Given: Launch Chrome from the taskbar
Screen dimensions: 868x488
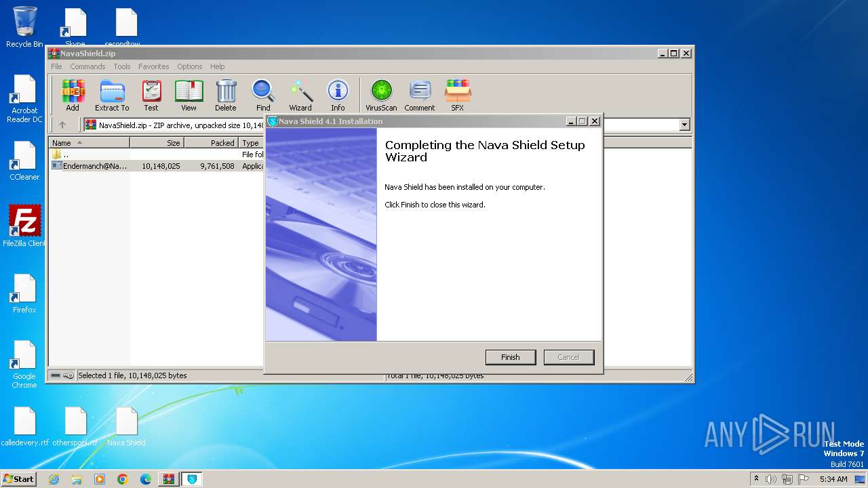Looking at the screenshot, I should pos(123,479).
